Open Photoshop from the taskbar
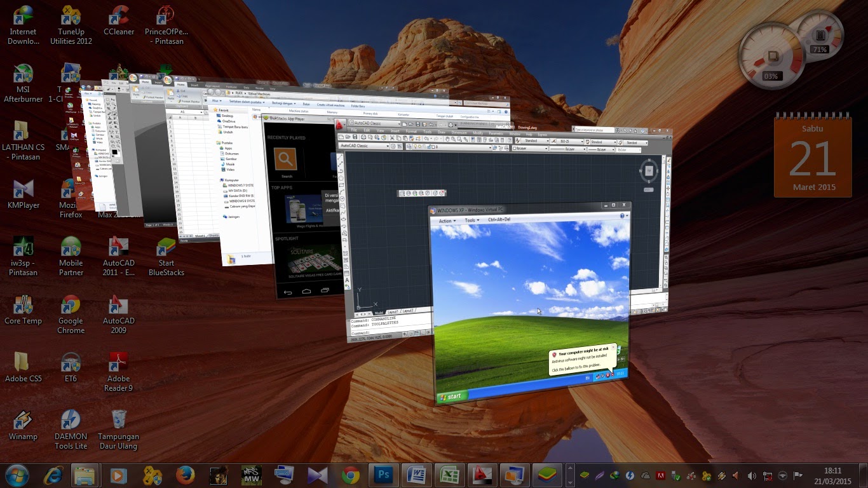The image size is (868, 488). [383, 475]
